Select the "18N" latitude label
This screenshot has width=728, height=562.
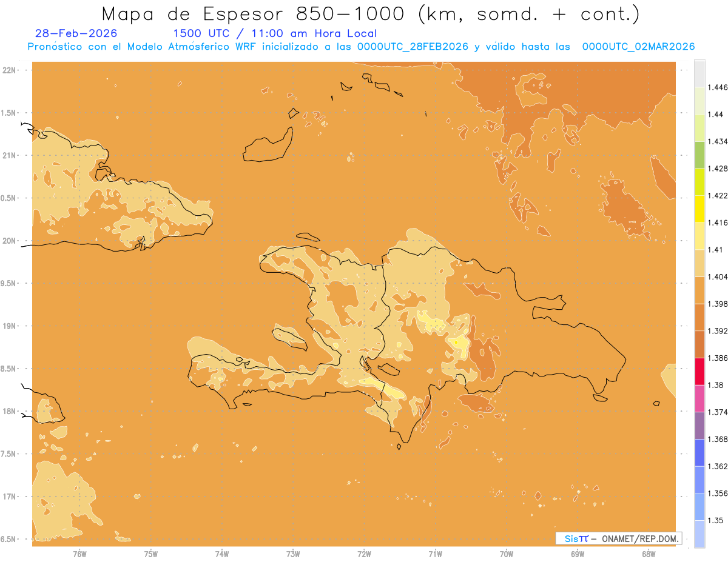coord(10,412)
